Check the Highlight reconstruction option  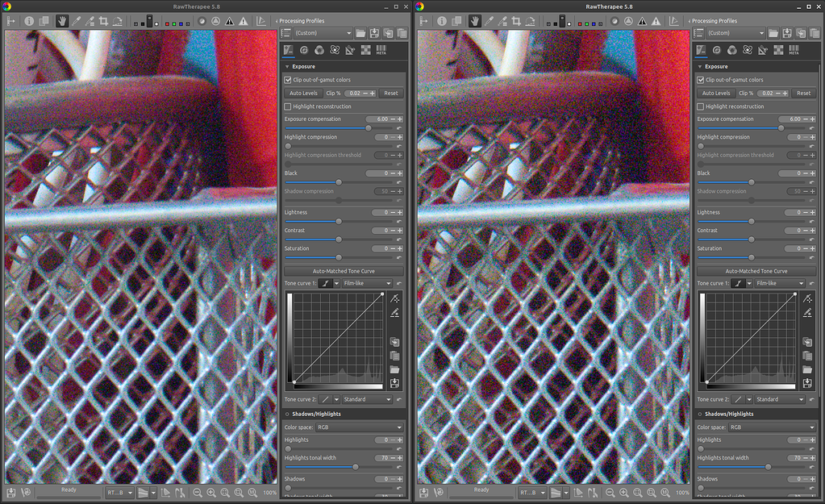(x=288, y=106)
